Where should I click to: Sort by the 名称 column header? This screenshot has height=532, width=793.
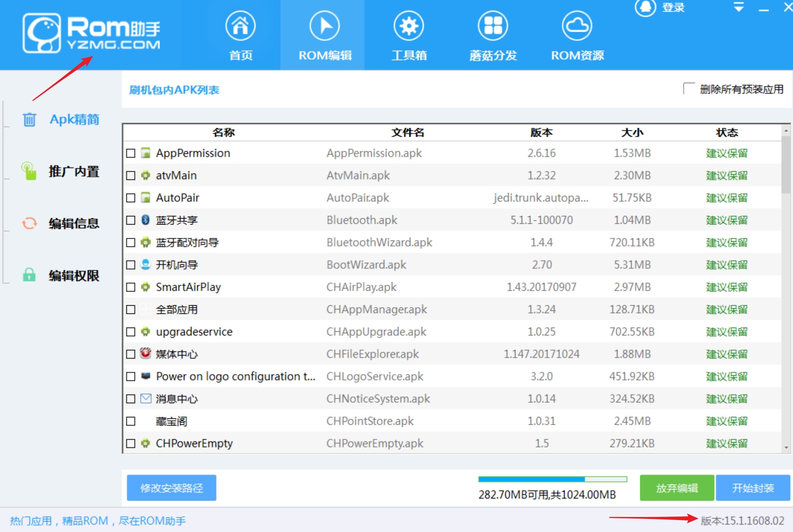pos(223,132)
